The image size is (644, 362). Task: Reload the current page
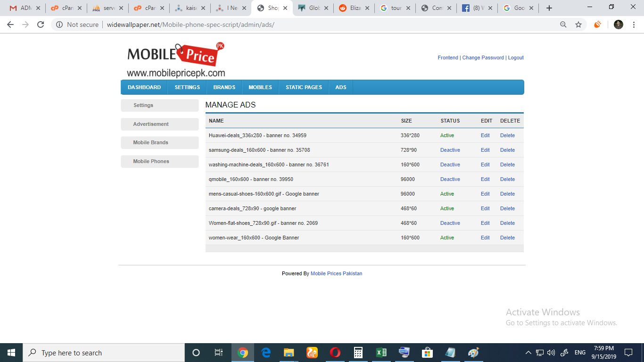point(41,25)
